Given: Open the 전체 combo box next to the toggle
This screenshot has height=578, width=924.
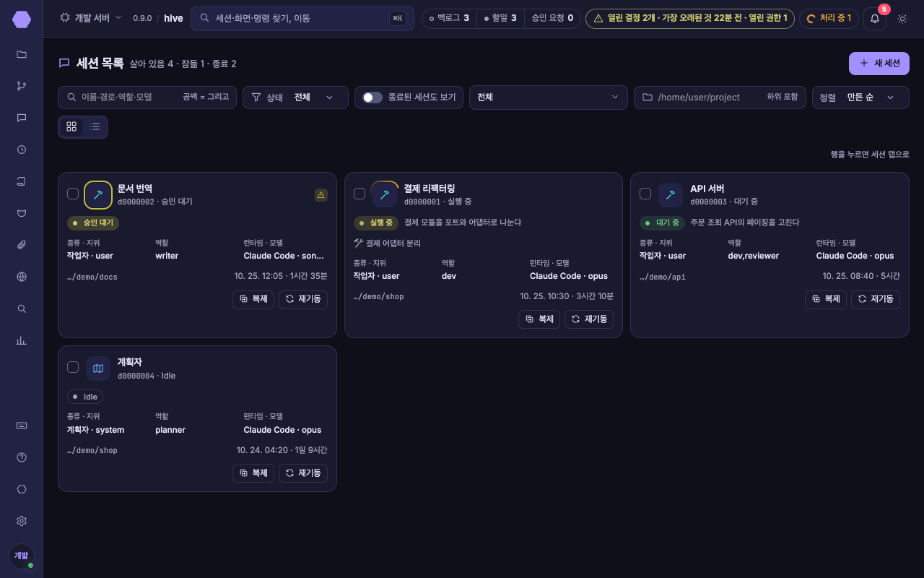Looking at the screenshot, I should [x=549, y=98].
